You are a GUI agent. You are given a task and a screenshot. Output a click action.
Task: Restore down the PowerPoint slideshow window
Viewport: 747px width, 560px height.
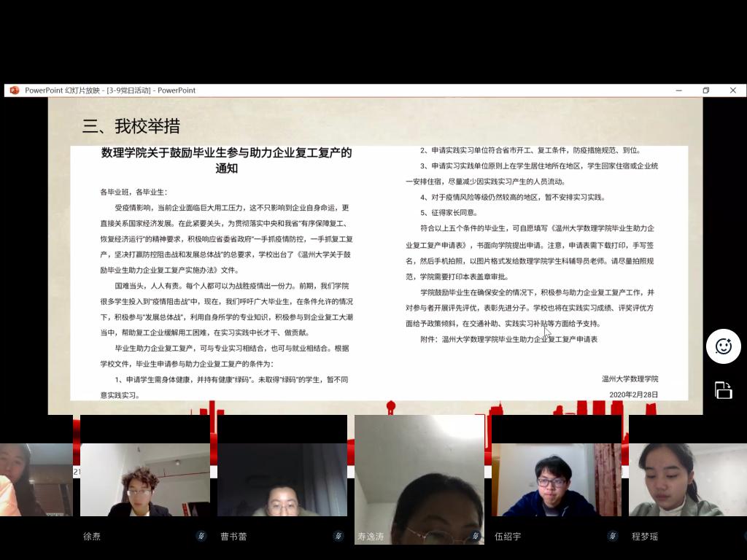click(x=705, y=90)
